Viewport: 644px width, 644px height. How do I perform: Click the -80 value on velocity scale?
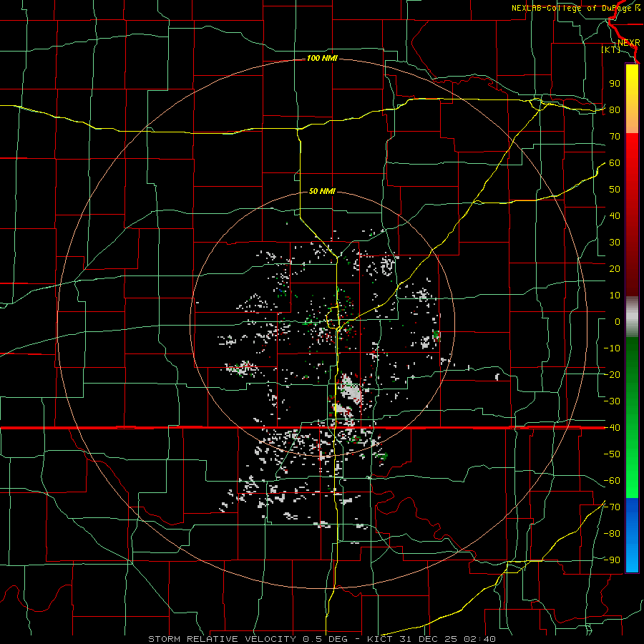(612, 534)
